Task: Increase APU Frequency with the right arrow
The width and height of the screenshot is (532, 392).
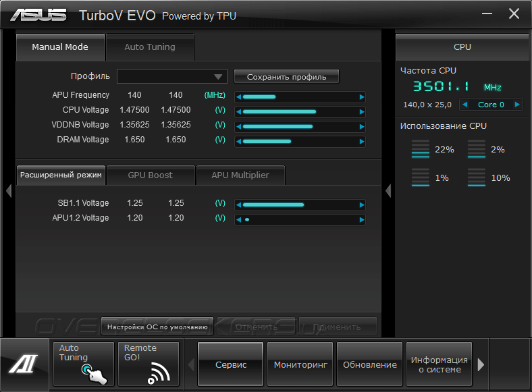Action: [362, 97]
